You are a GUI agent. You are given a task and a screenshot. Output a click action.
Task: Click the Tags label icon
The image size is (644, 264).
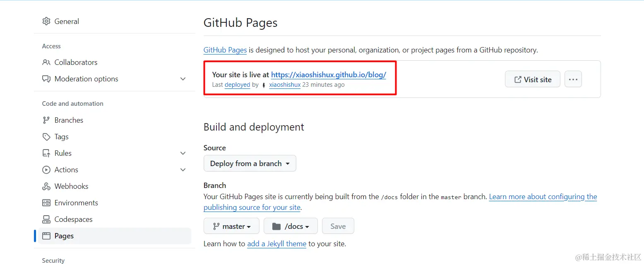click(46, 137)
